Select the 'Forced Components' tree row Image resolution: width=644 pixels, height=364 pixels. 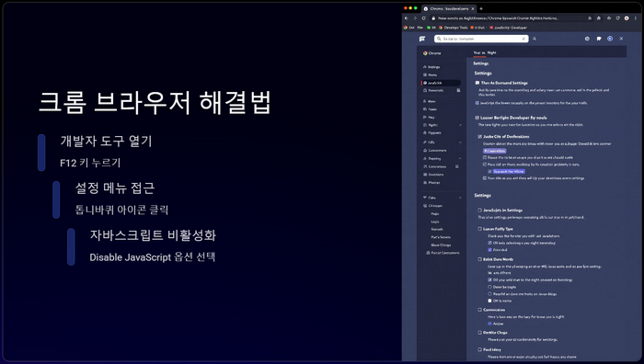[x=443, y=253]
